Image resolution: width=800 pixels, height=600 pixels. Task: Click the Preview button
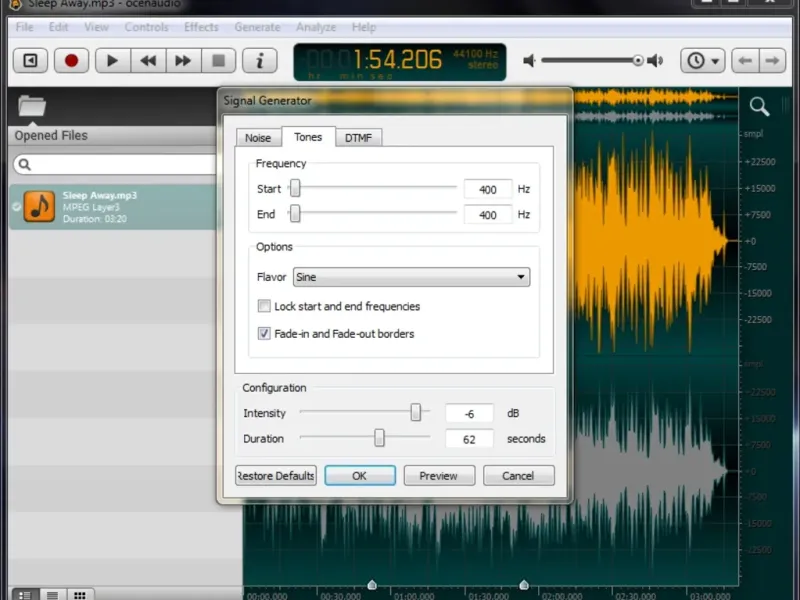(438, 476)
